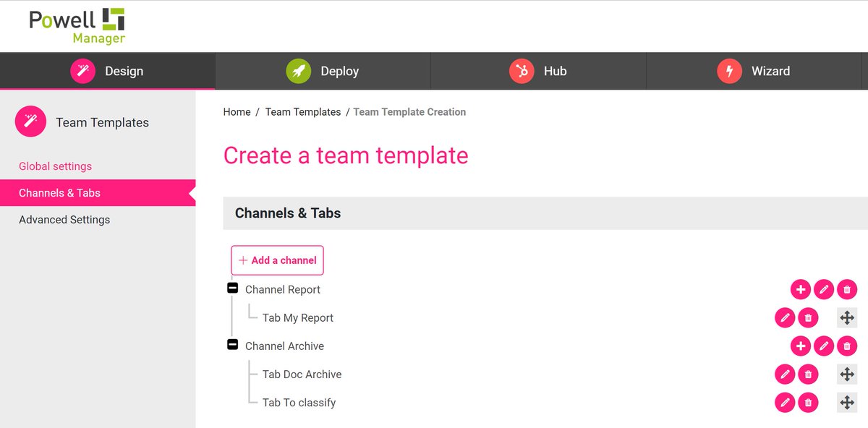This screenshot has width=868, height=428.
Task: Select Global settings in the sidebar
Action: coord(55,166)
